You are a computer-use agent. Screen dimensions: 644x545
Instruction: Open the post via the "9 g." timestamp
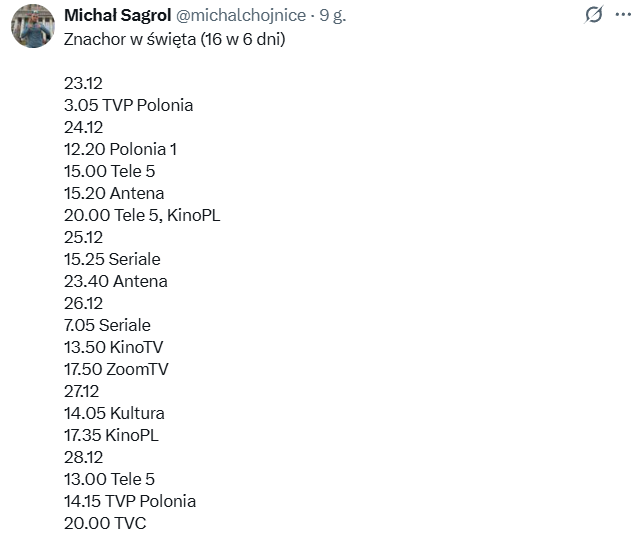(x=333, y=15)
